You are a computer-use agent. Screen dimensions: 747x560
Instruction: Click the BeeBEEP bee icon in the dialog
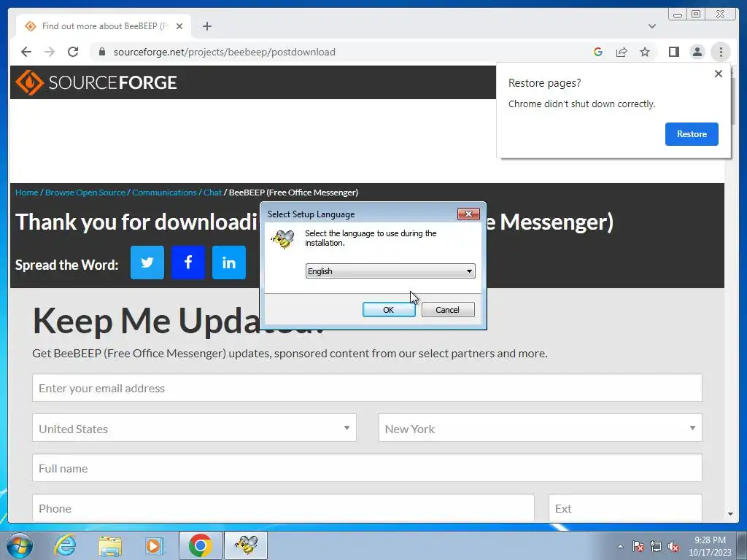coord(283,238)
